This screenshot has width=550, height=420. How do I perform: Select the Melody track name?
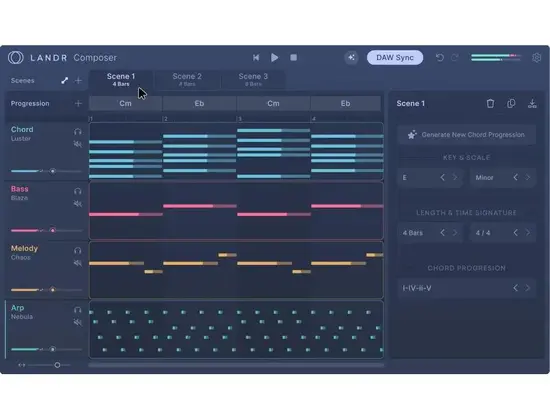pos(24,248)
